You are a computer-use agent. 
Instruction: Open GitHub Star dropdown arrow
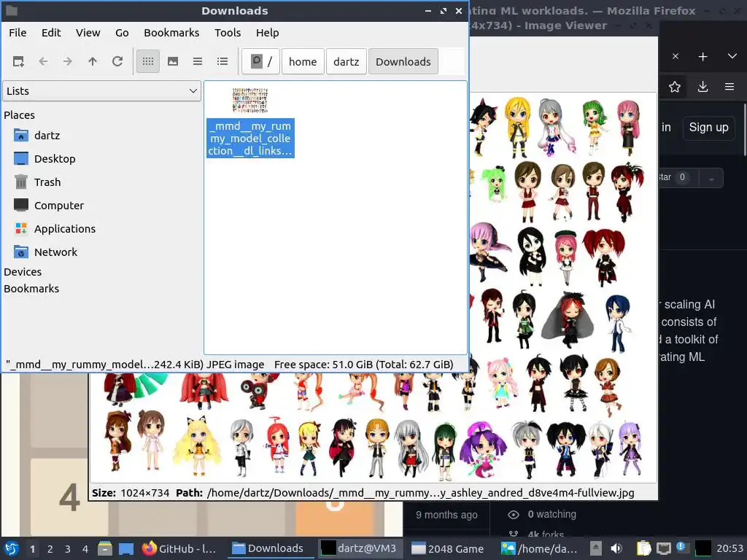click(711, 179)
